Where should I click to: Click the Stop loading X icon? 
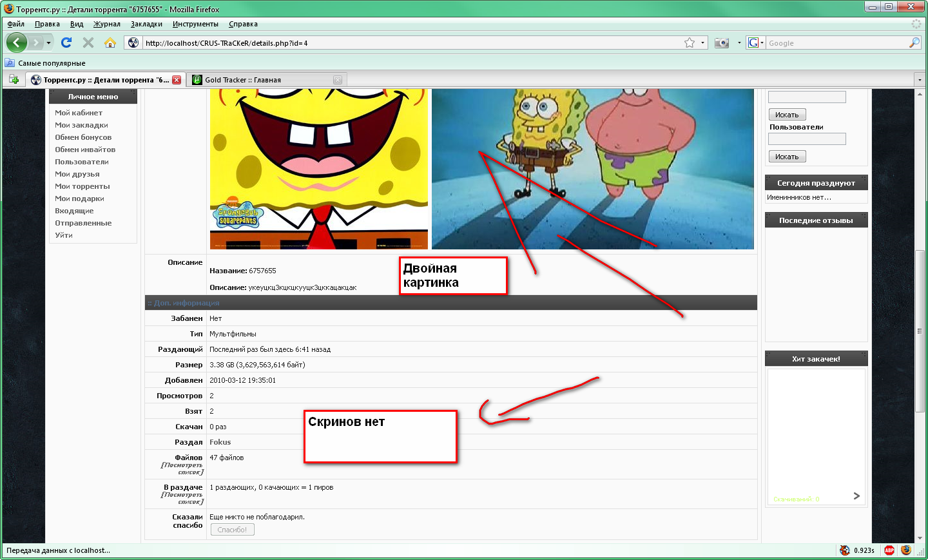pyautogui.click(x=88, y=43)
